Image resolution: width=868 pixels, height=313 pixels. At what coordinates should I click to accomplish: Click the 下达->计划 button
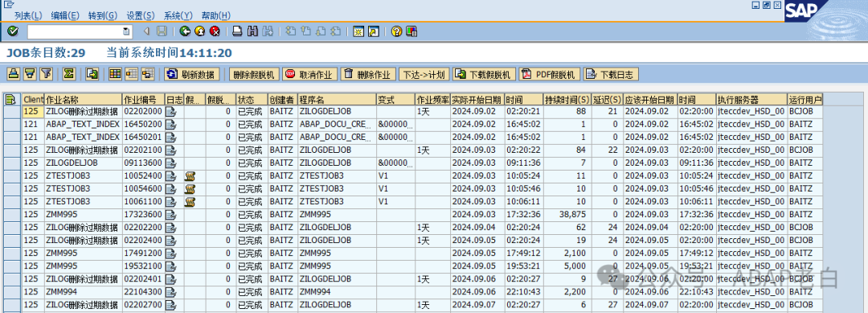click(x=424, y=74)
